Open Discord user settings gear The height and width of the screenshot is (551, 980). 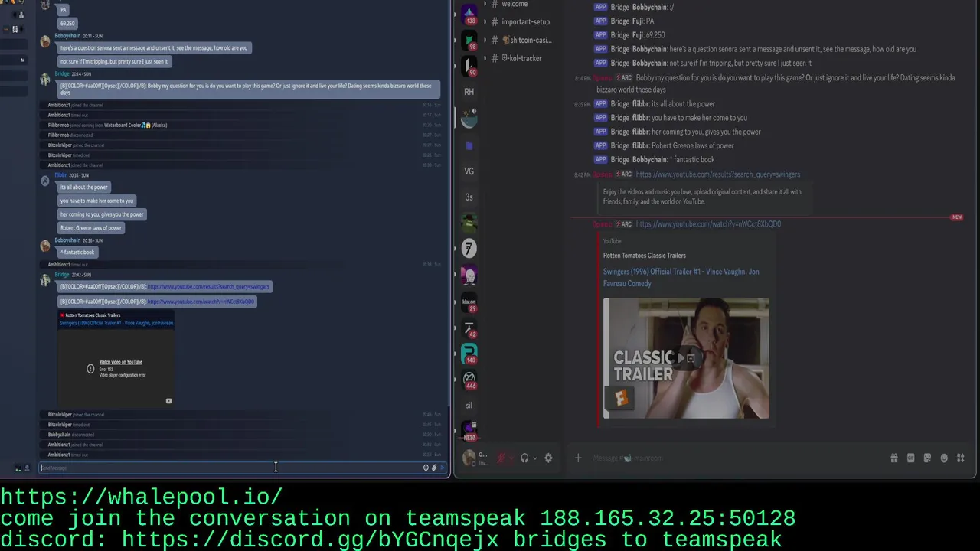pyautogui.click(x=548, y=458)
